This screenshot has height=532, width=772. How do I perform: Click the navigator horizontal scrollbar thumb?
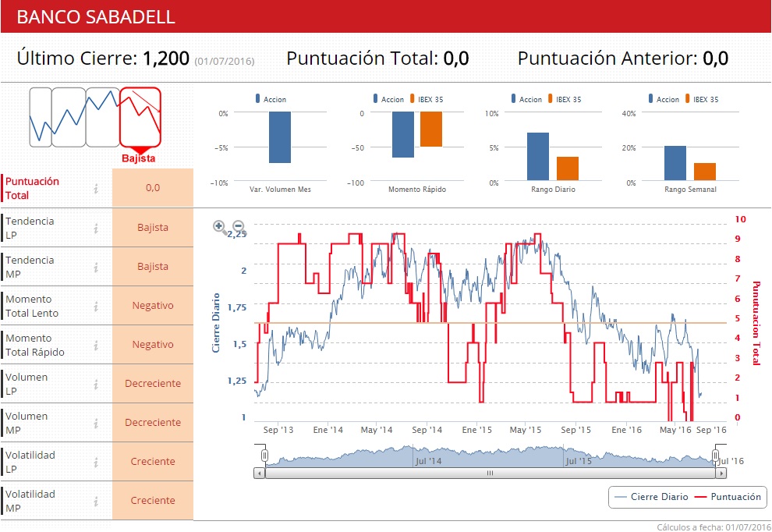coord(490,473)
